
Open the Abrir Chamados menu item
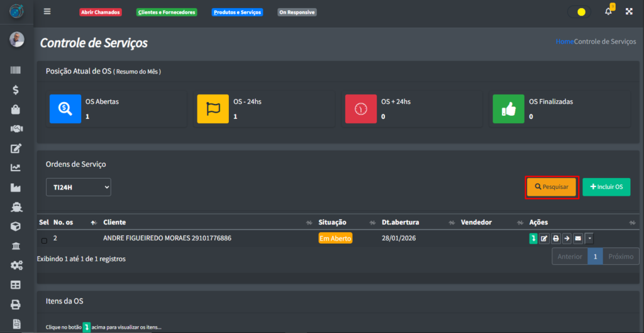coord(100,12)
